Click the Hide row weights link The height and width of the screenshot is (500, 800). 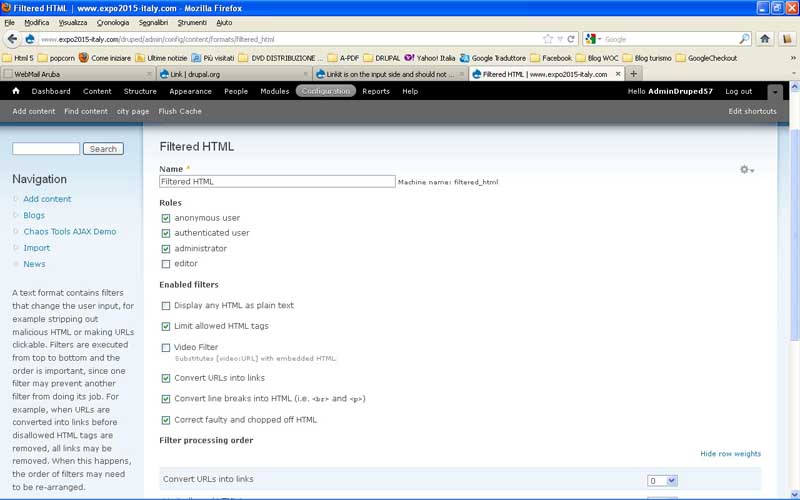coord(730,454)
